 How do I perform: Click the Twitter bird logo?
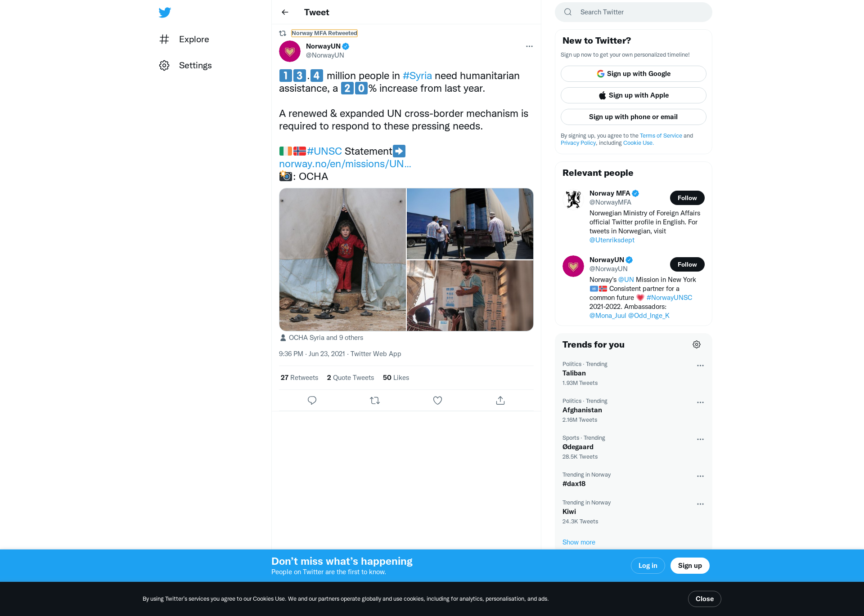coord(165,13)
